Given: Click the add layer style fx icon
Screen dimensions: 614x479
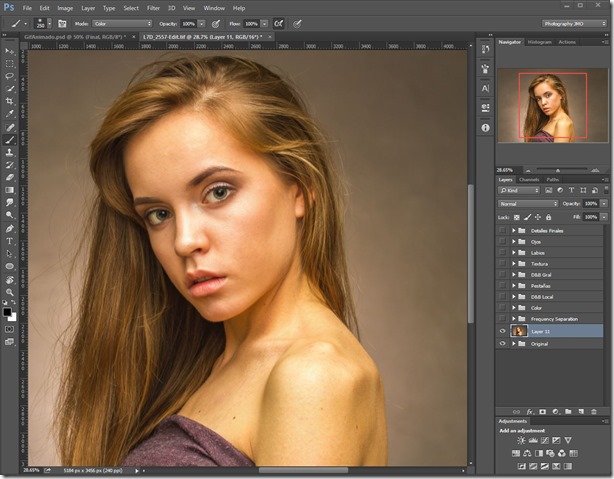Looking at the screenshot, I should pyautogui.click(x=529, y=412).
